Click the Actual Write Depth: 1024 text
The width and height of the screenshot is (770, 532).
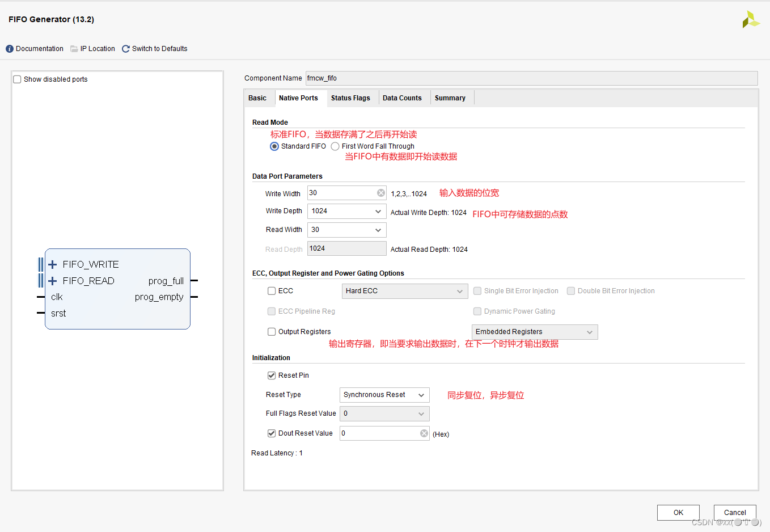(429, 213)
